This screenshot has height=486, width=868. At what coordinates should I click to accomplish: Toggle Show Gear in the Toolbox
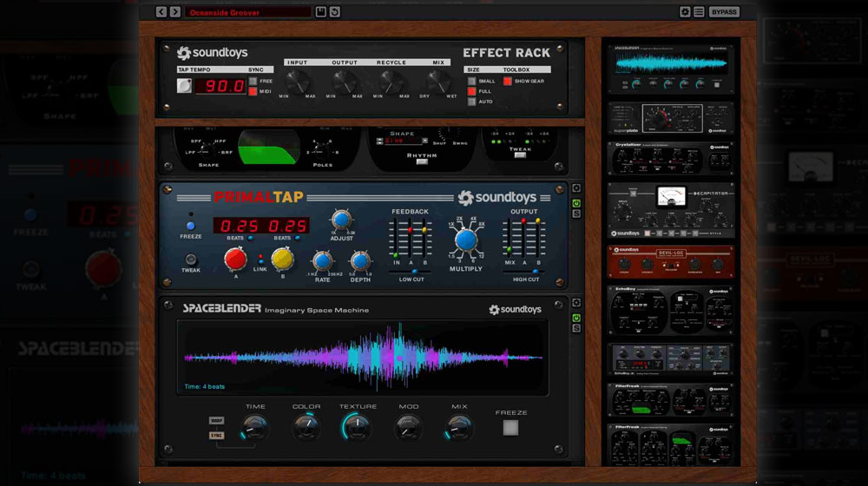point(508,81)
